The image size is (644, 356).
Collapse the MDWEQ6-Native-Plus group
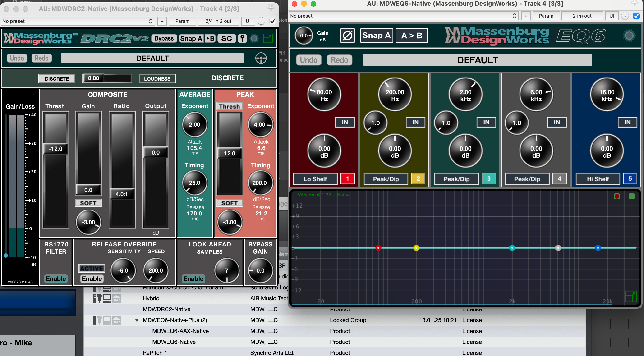click(137, 320)
